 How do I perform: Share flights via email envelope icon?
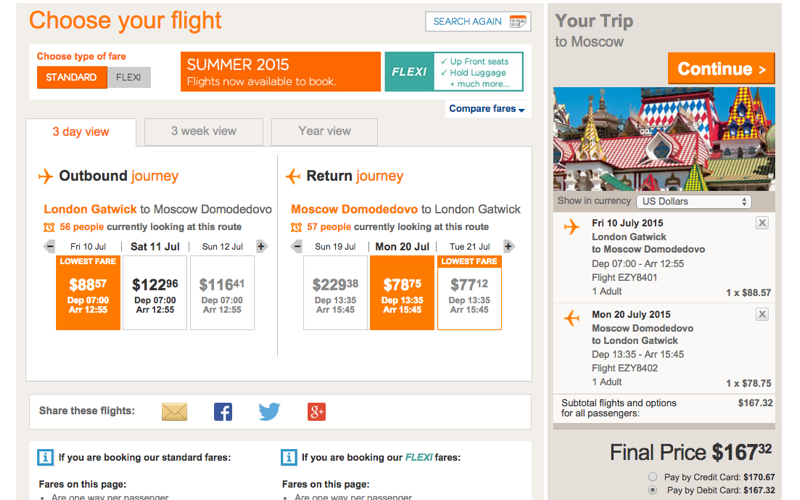[174, 411]
